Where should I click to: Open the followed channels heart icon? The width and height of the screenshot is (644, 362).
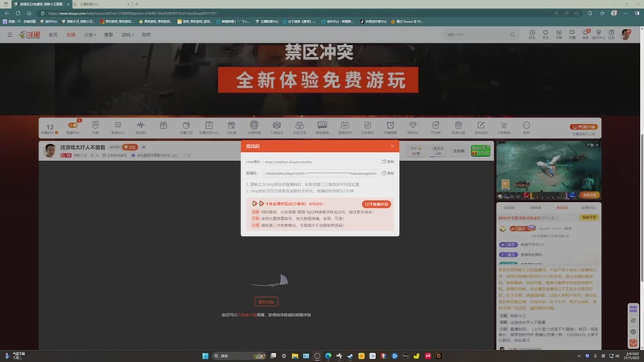click(546, 34)
